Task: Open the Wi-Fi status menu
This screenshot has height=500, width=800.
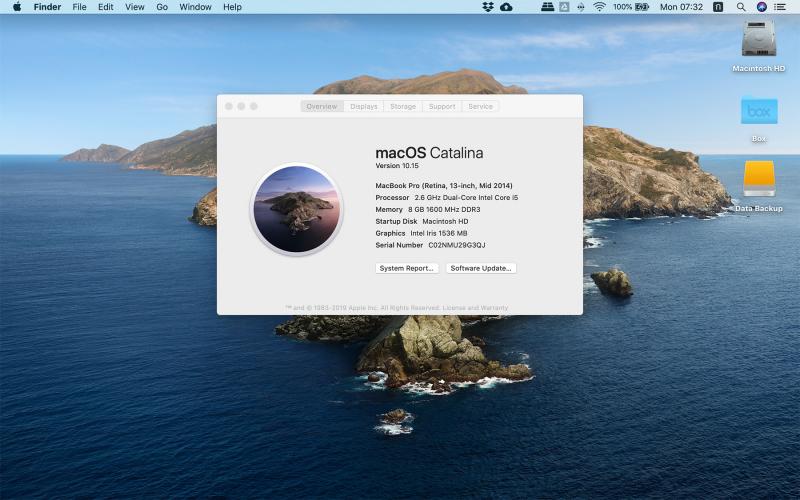Action: click(x=599, y=7)
